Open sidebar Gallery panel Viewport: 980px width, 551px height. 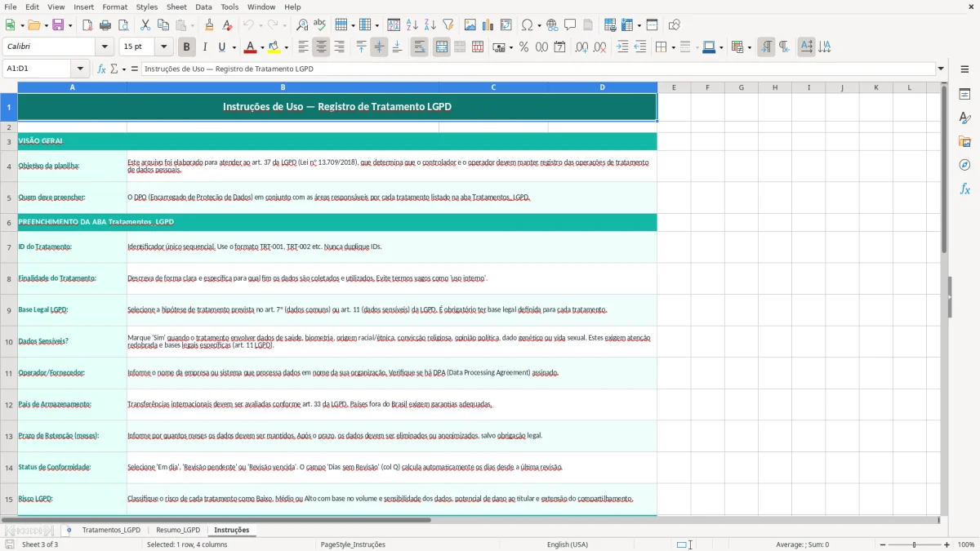tap(964, 142)
